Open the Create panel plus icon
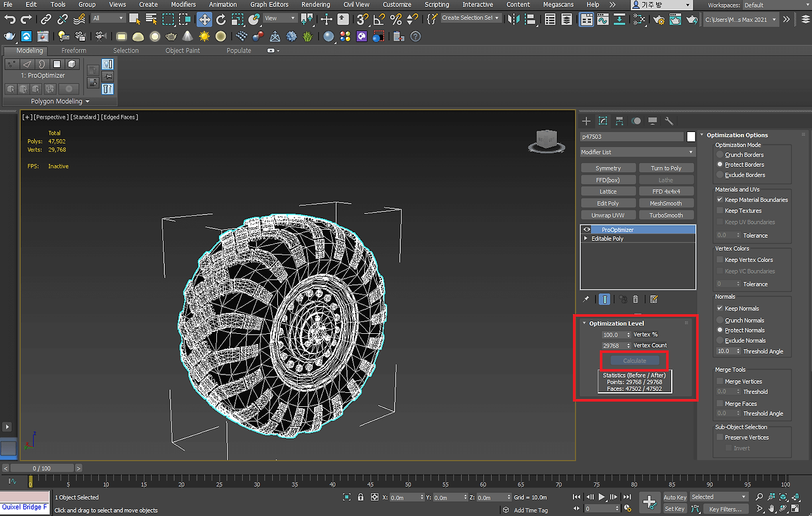 click(x=586, y=121)
